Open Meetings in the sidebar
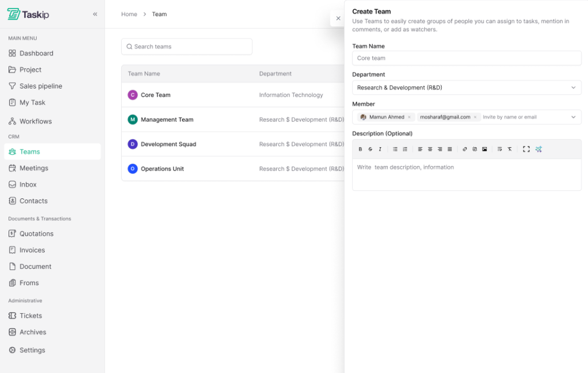588x373 pixels. click(34, 168)
